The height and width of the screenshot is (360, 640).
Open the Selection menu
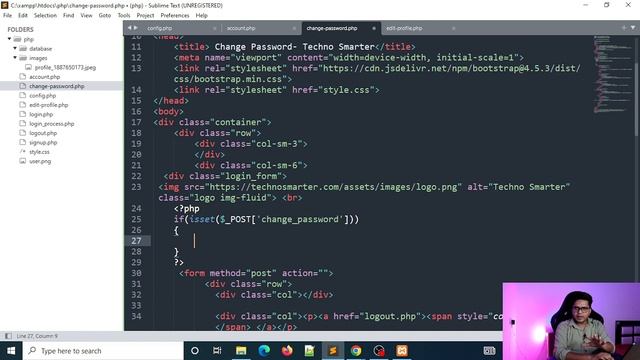(x=45, y=16)
